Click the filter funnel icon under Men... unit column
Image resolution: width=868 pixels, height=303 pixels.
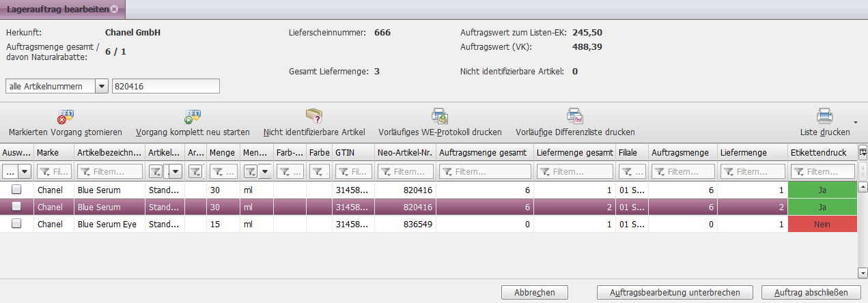click(251, 171)
